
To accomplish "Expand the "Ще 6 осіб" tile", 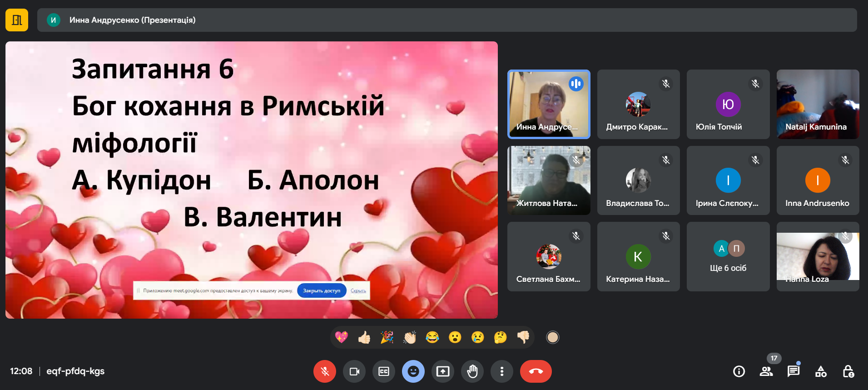I will (728, 257).
